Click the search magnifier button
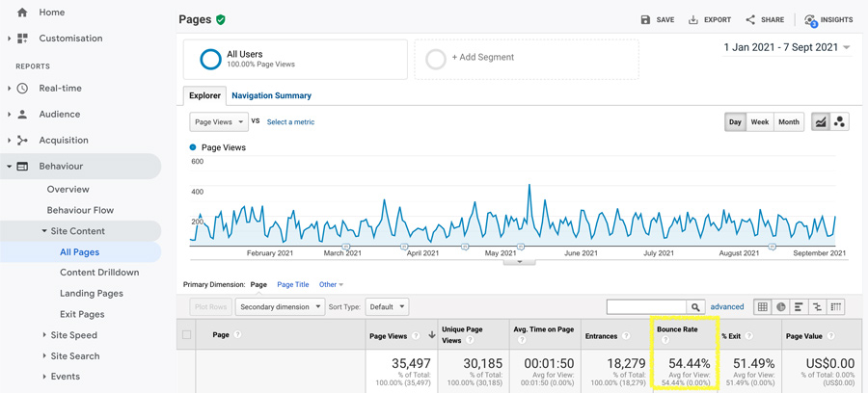The width and height of the screenshot is (868, 393). [695, 307]
